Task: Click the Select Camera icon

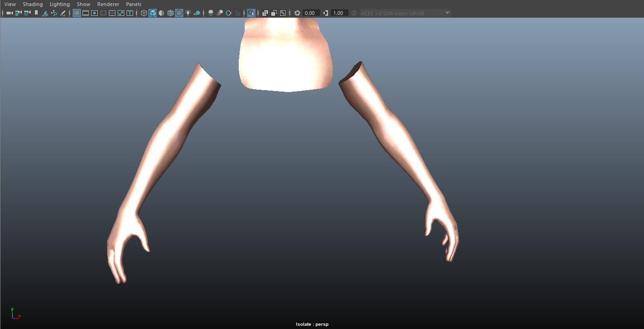Action: pos(9,13)
